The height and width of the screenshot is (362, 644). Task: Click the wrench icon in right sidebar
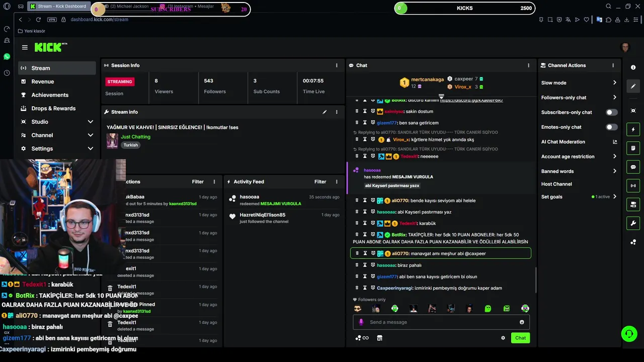pyautogui.click(x=633, y=223)
